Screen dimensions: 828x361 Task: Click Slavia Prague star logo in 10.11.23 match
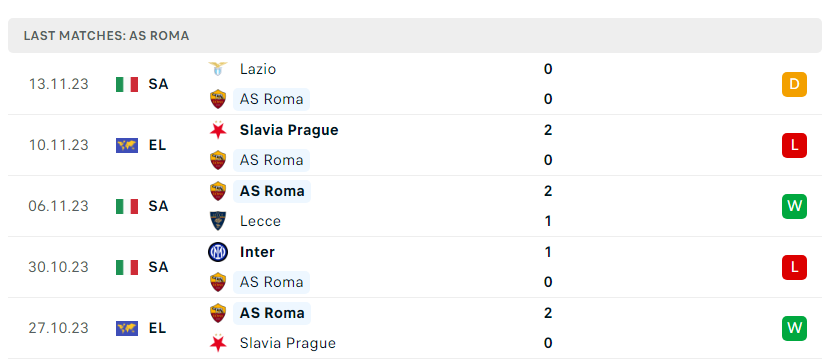(218, 130)
